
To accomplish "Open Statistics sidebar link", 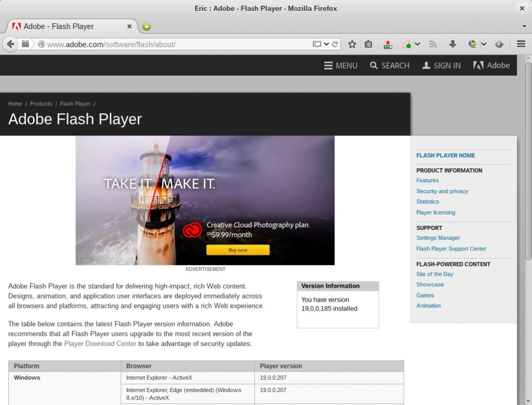I will coord(428,201).
